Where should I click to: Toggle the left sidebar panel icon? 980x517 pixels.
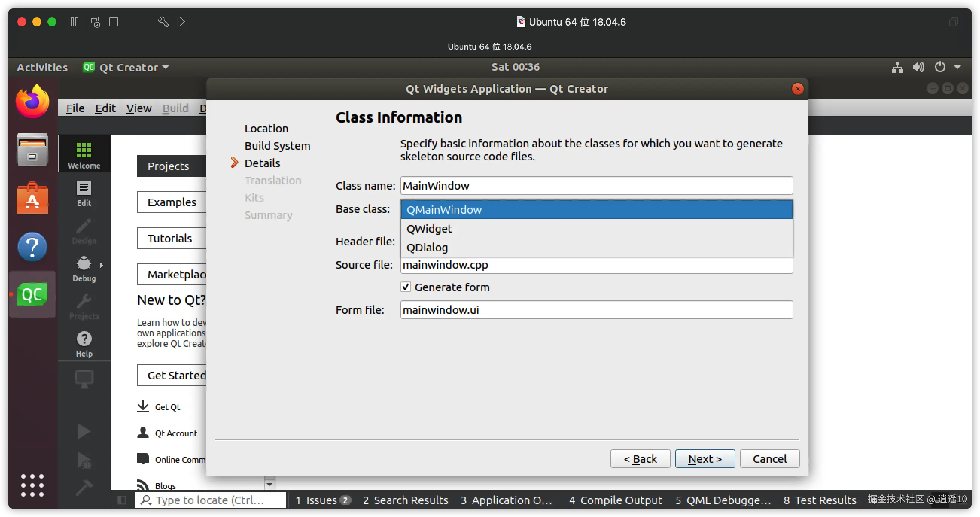pyautogui.click(x=122, y=500)
